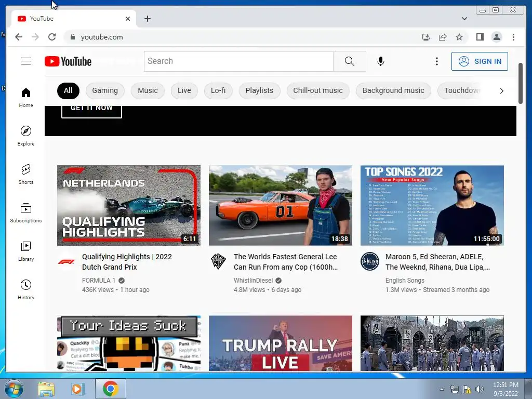532x399 pixels.
Task: Click the taskbar clock 12:51 PM
Action: (x=506, y=385)
